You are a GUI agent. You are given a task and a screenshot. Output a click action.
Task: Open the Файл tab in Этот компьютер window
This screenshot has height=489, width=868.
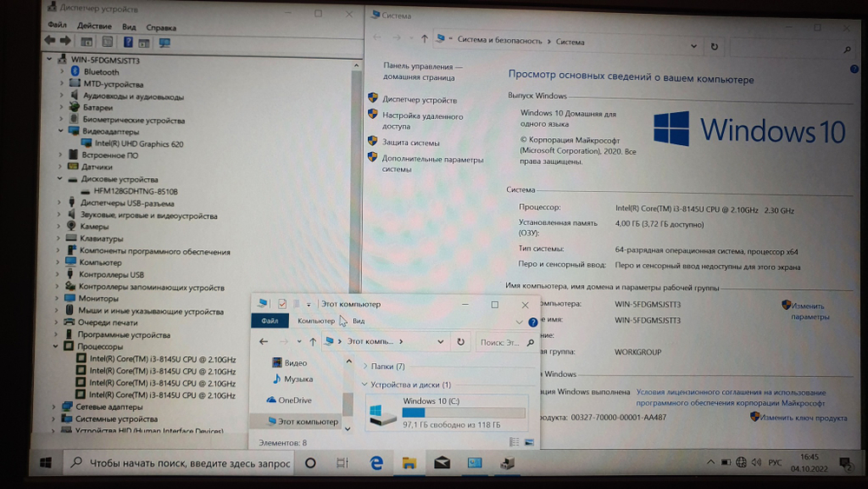[x=270, y=320]
